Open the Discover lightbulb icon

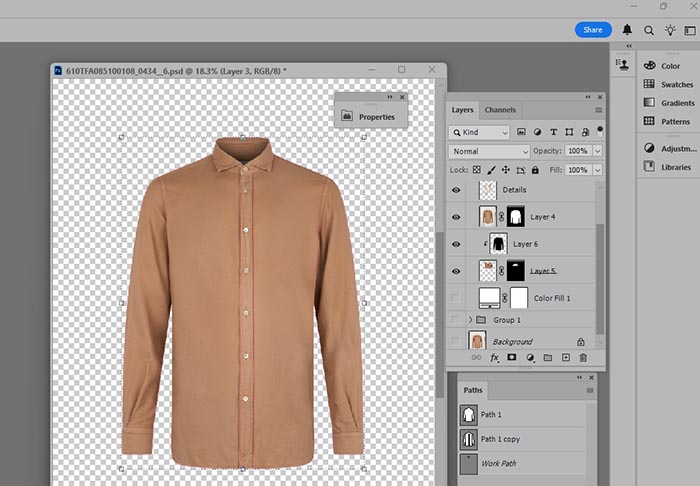(x=670, y=30)
